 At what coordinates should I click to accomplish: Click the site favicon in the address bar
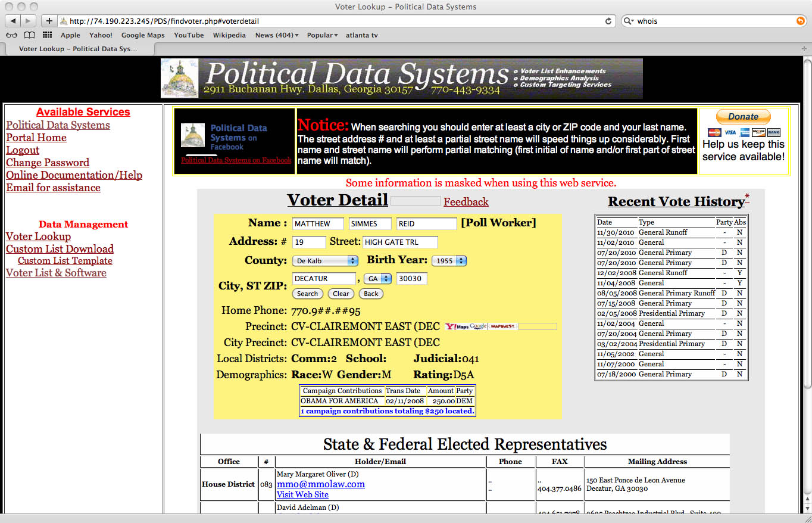(x=64, y=21)
